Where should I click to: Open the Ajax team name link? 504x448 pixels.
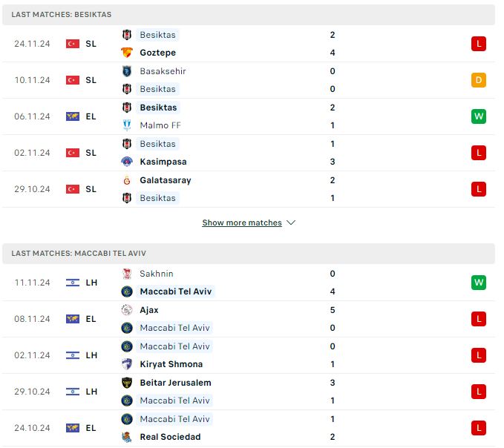coord(149,310)
